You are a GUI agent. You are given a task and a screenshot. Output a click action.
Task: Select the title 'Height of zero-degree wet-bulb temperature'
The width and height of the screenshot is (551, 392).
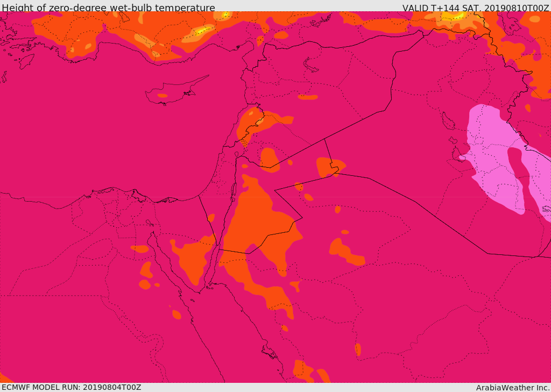coord(108,8)
